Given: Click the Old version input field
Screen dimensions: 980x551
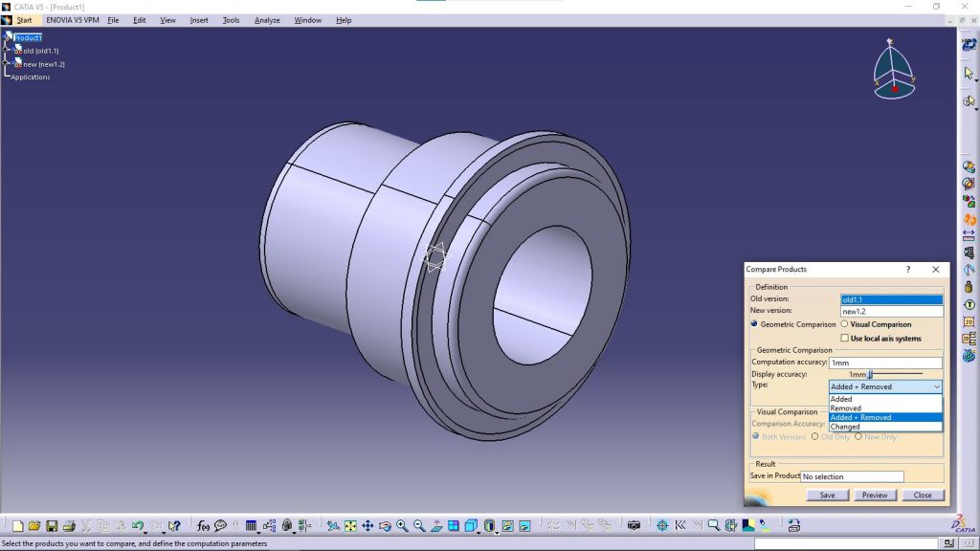Looking at the screenshot, I should click(891, 299).
